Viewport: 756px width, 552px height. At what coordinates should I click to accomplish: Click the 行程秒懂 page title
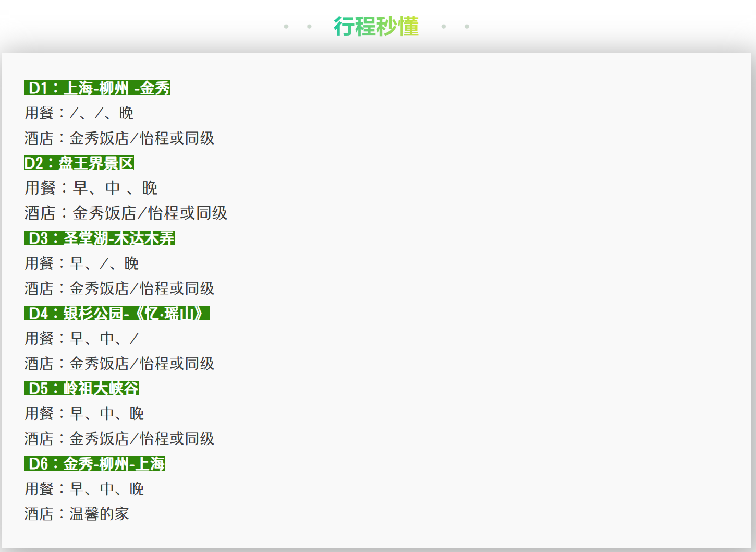pos(376,26)
